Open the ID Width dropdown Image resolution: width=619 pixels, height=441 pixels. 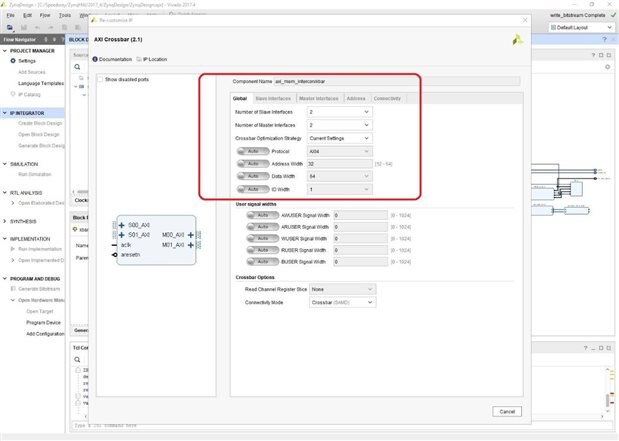tap(340, 189)
